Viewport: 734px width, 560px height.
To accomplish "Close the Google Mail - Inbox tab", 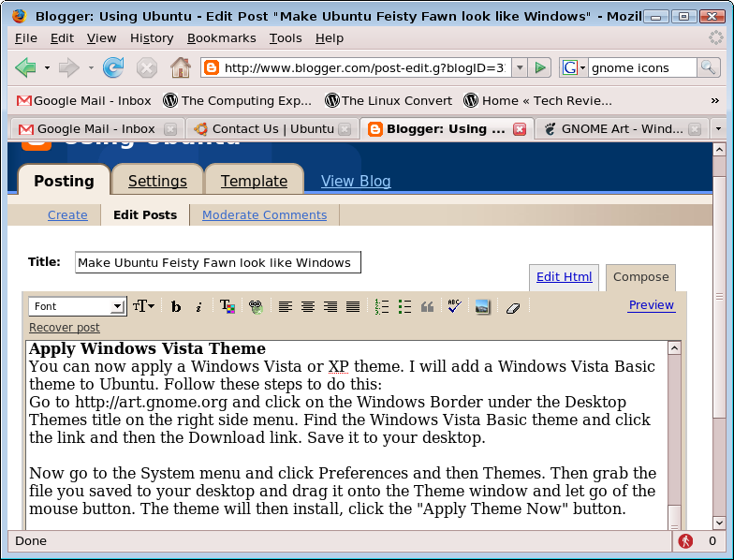I will (x=170, y=129).
